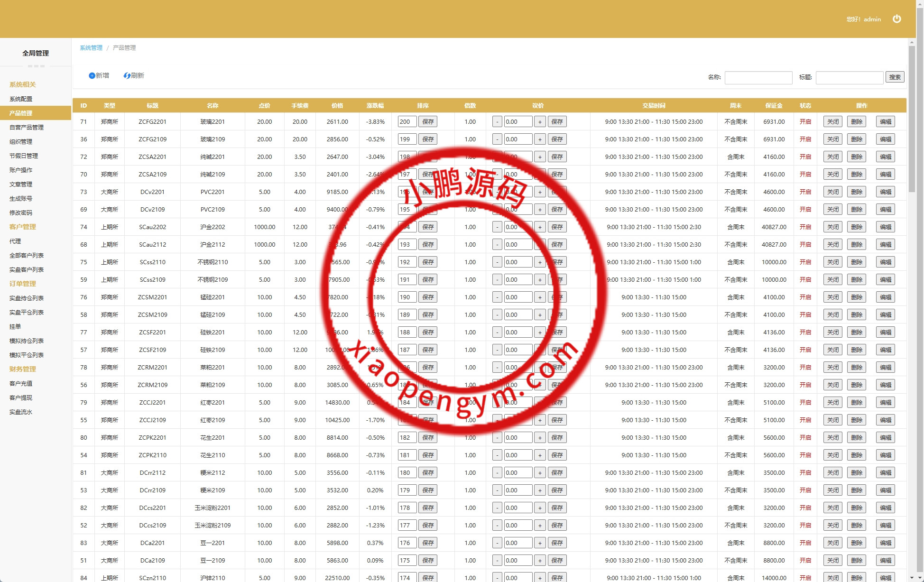Click plus stepper for ZCFG2201 row
The height and width of the screenshot is (582, 924).
pos(540,122)
